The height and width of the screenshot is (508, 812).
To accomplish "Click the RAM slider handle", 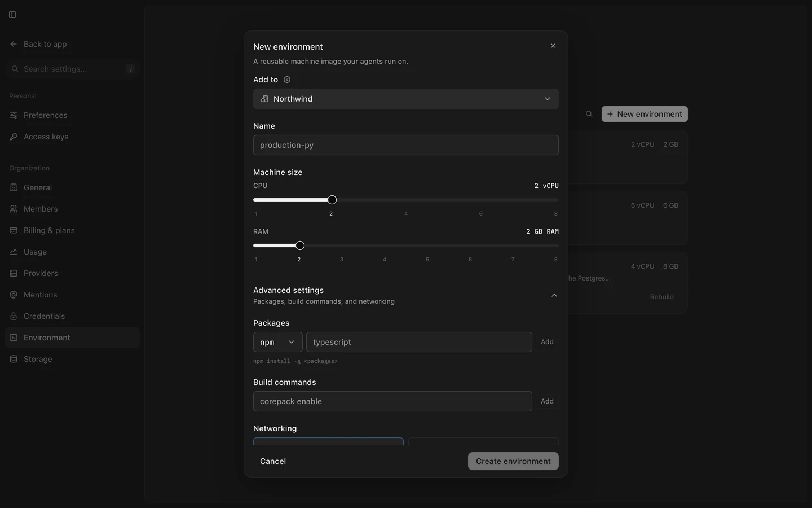I will 300,246.
